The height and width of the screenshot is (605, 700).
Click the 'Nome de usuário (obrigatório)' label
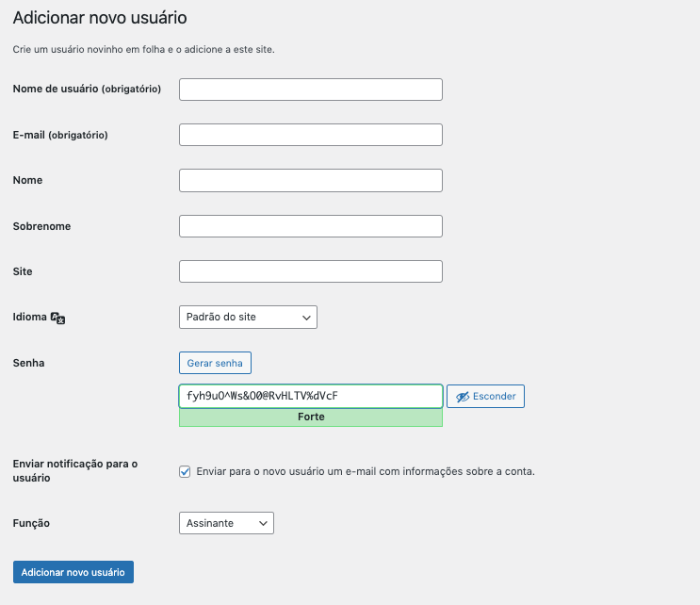(x=87, y=90)
